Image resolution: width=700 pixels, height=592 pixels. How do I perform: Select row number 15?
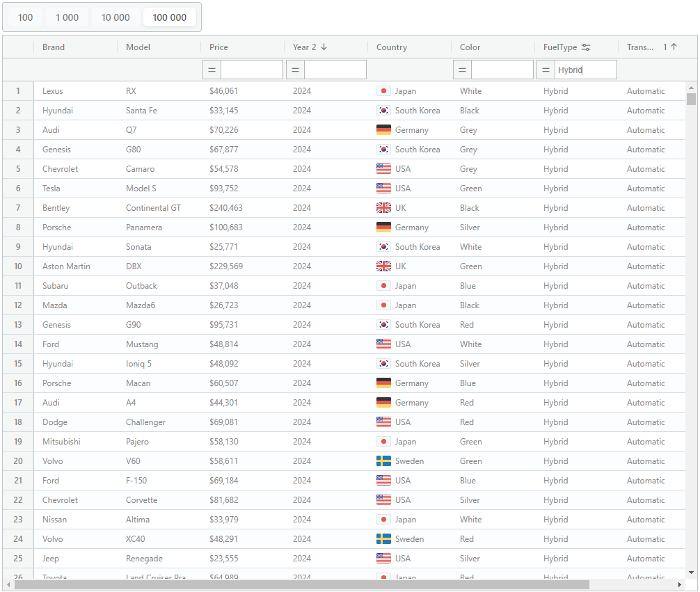18,363
